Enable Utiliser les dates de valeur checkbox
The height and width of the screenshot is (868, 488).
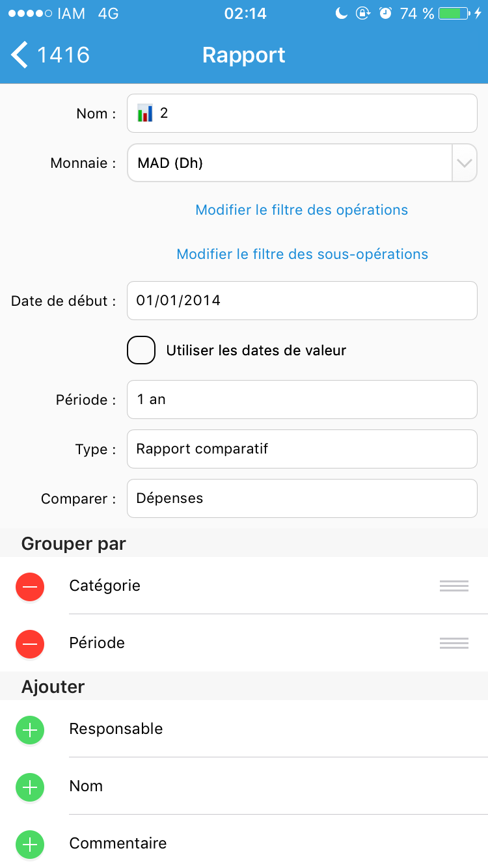141,350
